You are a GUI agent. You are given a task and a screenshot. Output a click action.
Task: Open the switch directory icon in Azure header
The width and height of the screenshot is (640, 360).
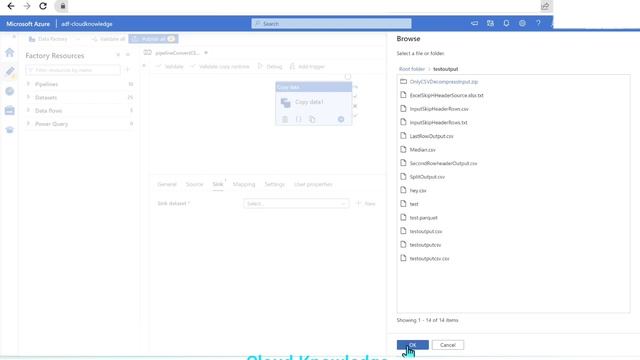490,24
